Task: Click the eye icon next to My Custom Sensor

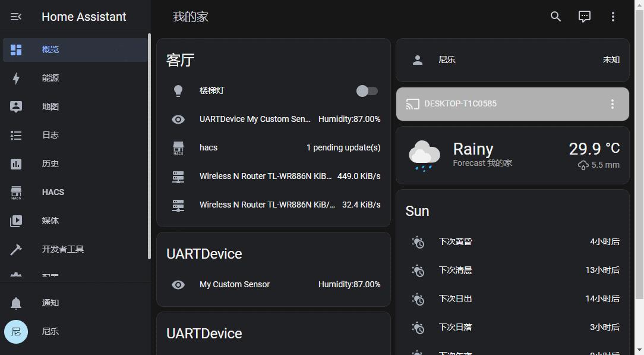Action: coord(178,285)
